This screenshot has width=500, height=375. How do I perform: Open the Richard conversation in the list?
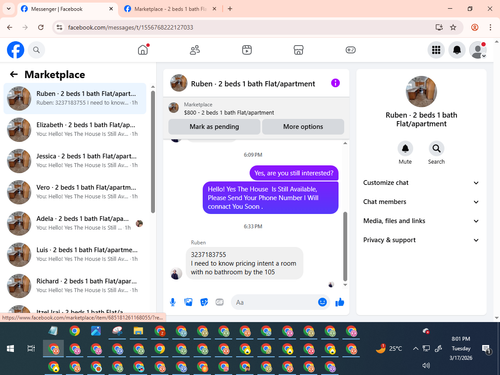coord(75,286)
